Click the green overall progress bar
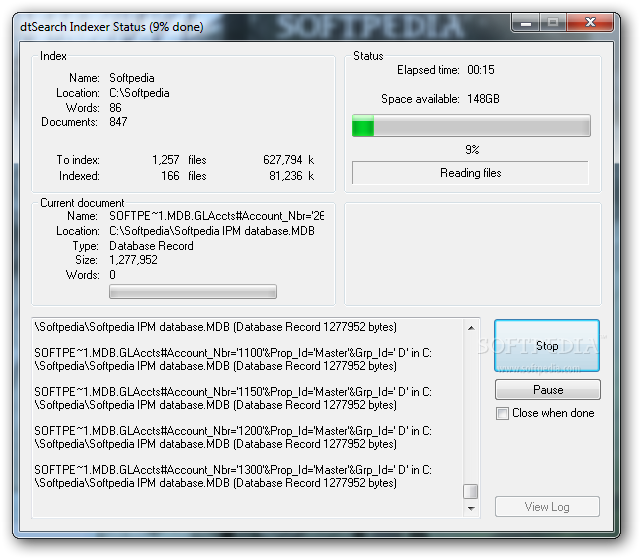The height and width of the screenshot is (559, 641). 471,126
